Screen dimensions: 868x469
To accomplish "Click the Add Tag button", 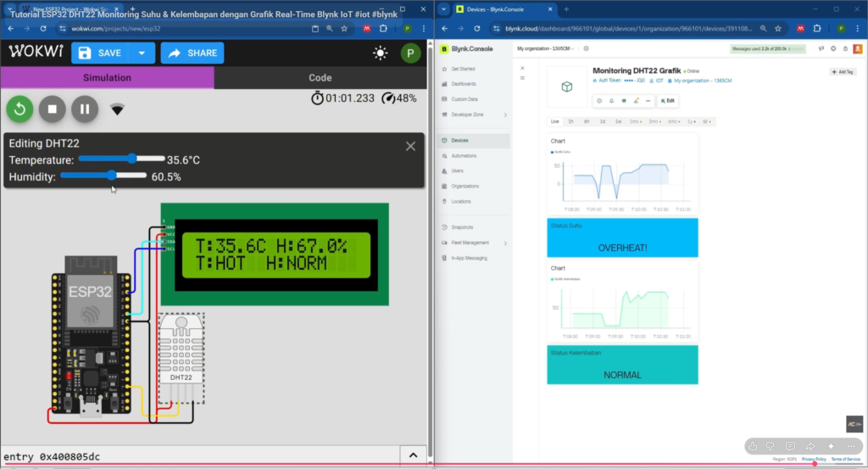I will pyautogui.click(x=843, y=72).
